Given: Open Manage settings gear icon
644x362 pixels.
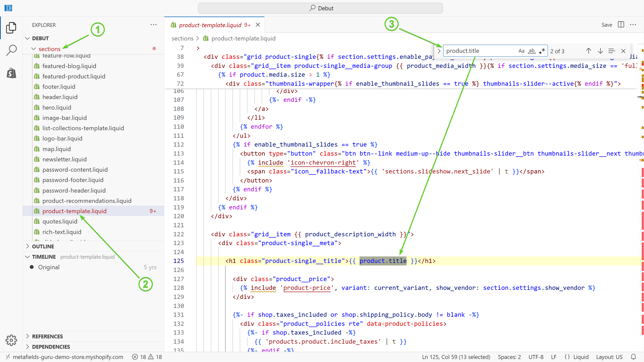Looking at the screenshot, I should [11, 340].
